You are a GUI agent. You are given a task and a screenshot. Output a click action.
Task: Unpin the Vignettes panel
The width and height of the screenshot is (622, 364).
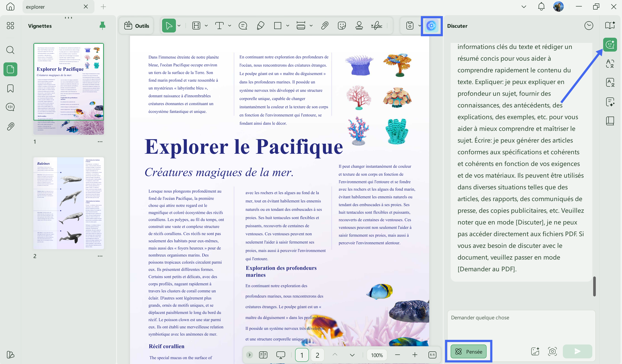[102, 26]
